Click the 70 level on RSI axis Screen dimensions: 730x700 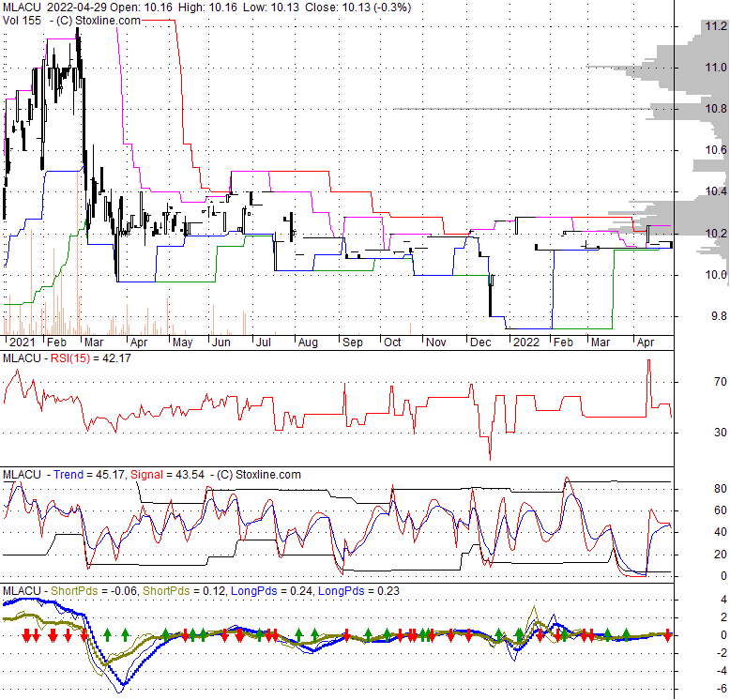721,382
